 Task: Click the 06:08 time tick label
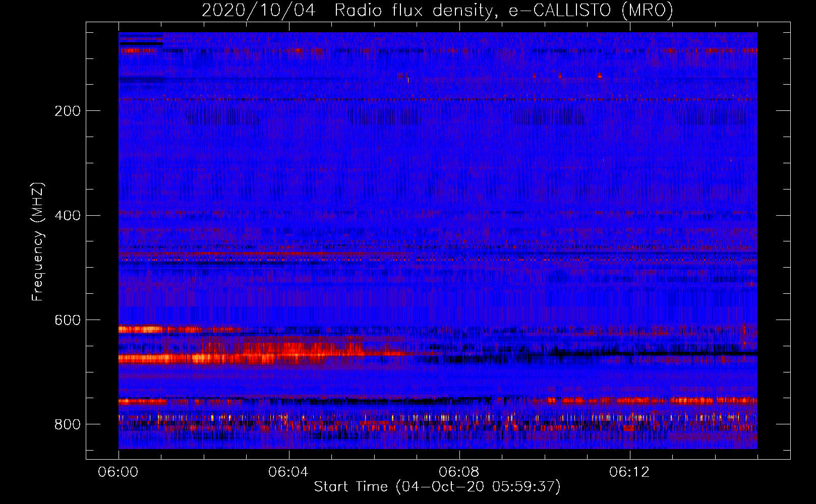click(459, 472)
